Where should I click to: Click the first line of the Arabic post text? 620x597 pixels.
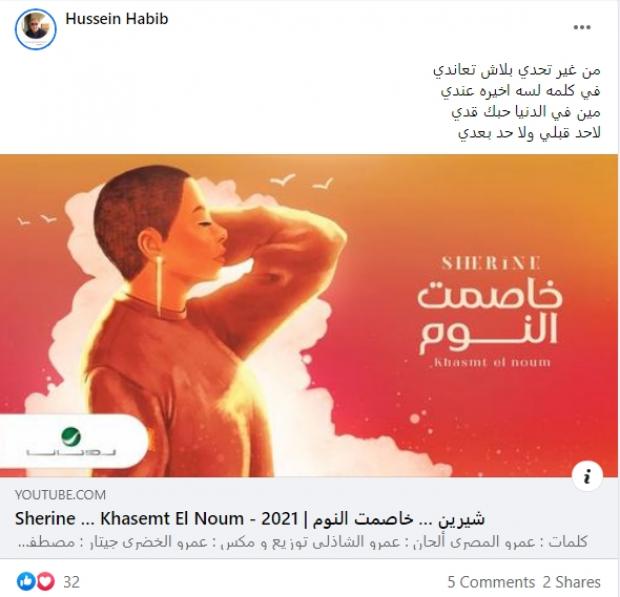(516, 70)
